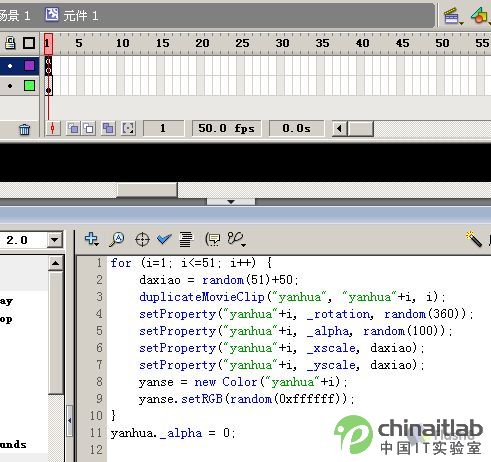Turn on Edit Multiple Frames
The width and height of the screenshot is (491, 462).
(108, 128)
